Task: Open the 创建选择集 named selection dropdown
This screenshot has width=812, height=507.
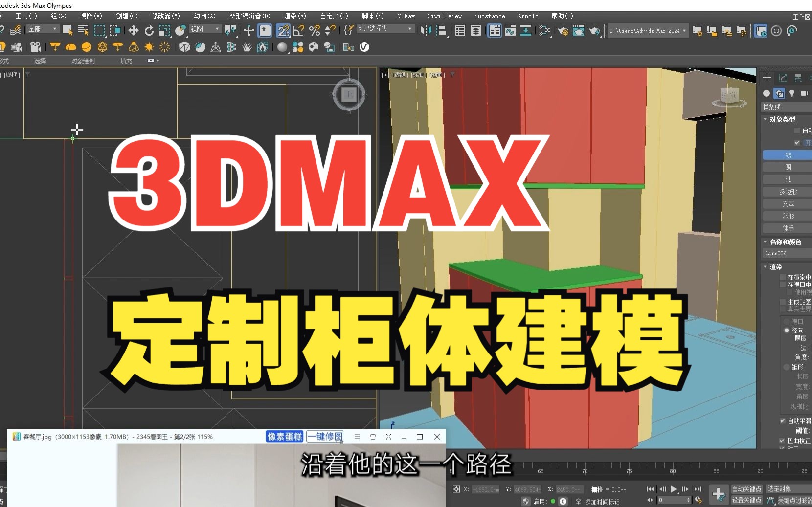Action: 385,29
